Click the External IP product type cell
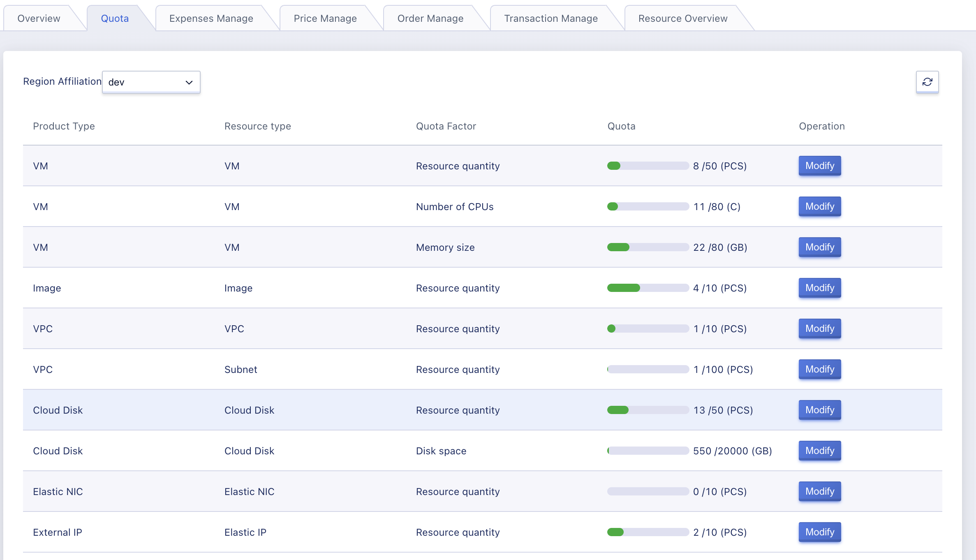The height and width of the screenshot is (560, 976). point(58,532)
